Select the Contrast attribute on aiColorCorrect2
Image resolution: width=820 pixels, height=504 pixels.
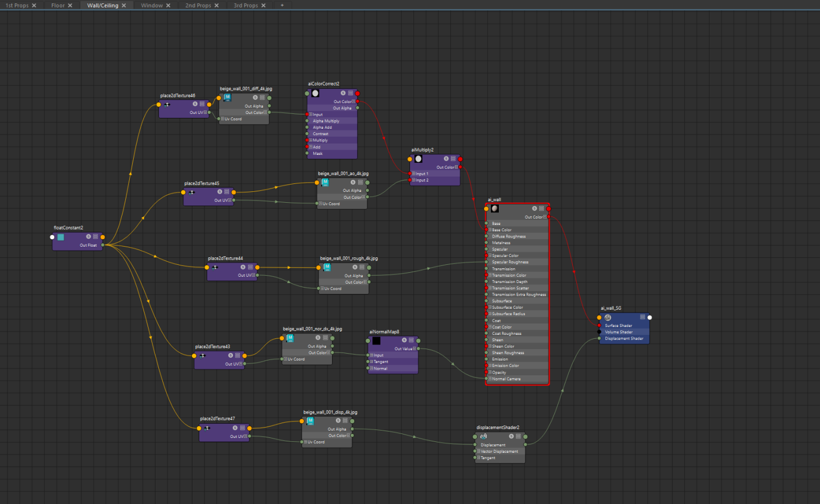pyautogui.click(x=333, y=134)
